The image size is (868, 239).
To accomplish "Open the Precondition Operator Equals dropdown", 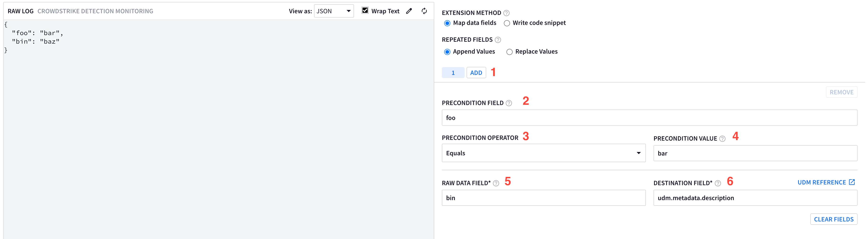I will click(x=544, y=153).
